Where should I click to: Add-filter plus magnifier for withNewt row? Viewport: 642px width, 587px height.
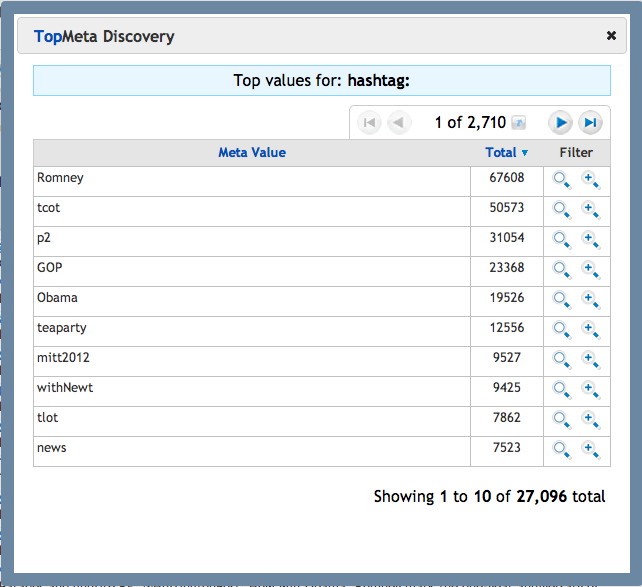coord(591,390)
